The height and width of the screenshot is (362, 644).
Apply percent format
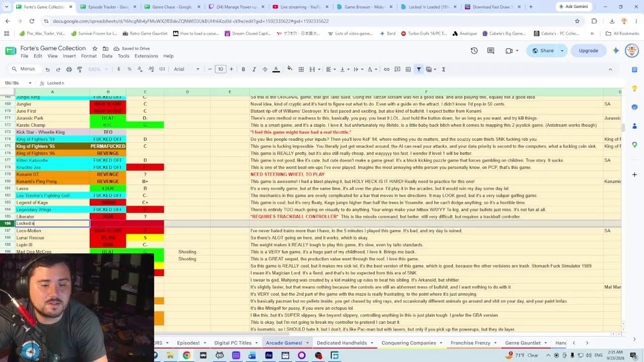tap(129, 69)
